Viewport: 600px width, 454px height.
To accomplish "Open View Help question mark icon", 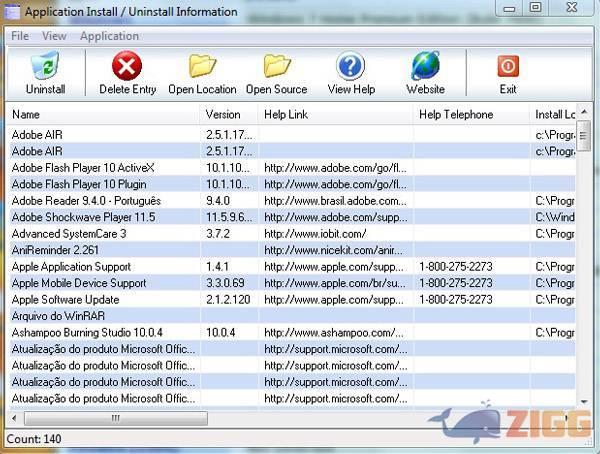I will coord(350,68).
